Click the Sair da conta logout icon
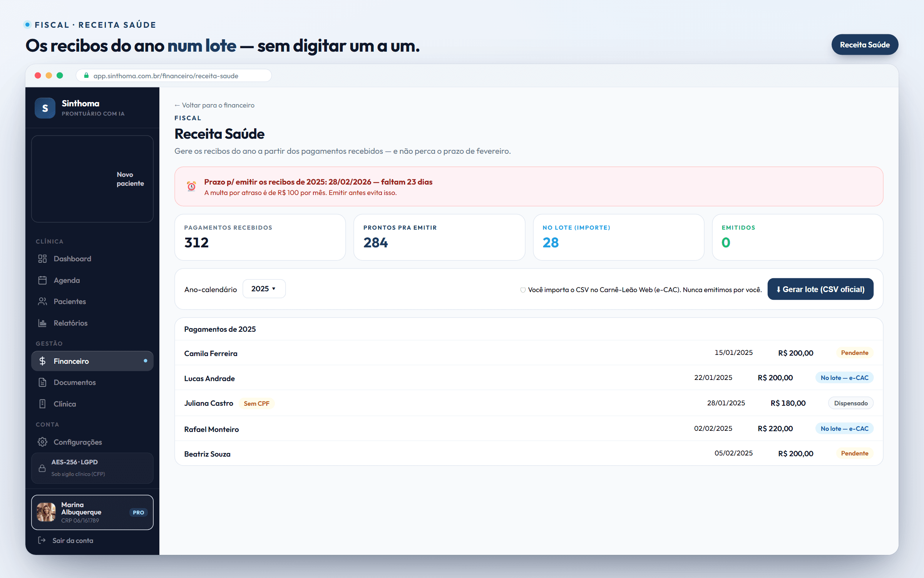The image size is (924, 578). pos(42,540)
